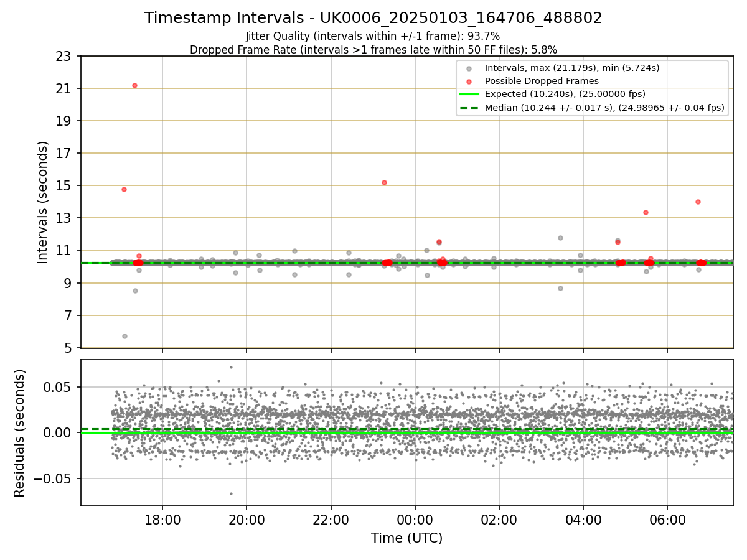This screenshot has width=747, height=560.
Task: Click the x-axis tick label '18:00'
Action: [x=162, y=520]
